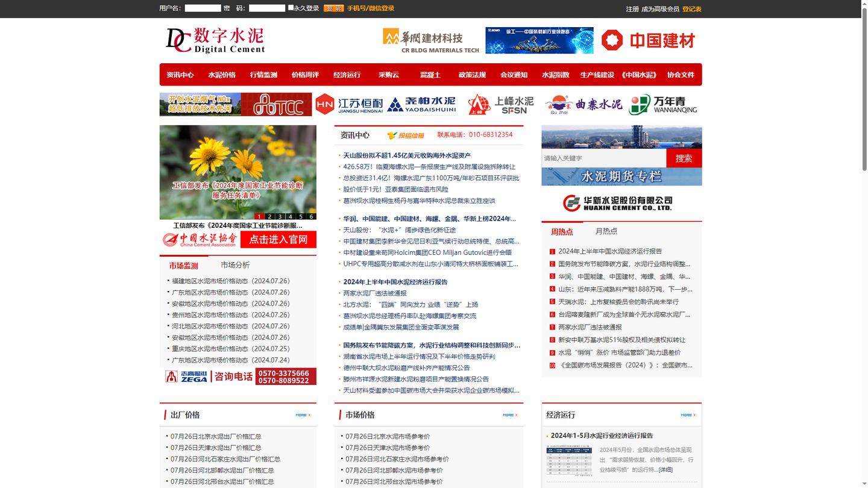
Task: Open headline 天山股份拟不超1.45亿美元收购海外水泥资产
Action: click(x=407, y=155)
